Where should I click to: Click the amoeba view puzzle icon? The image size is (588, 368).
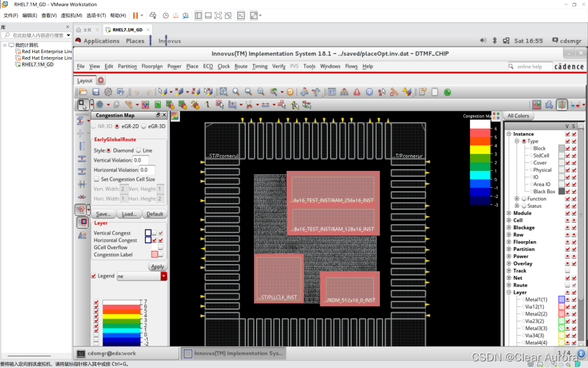tap(549, 104)
